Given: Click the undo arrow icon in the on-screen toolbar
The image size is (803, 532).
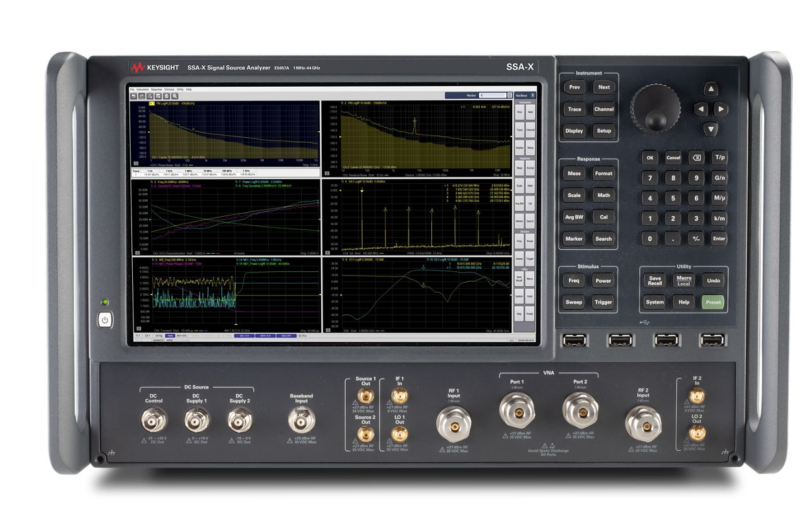Looking at the screenshot, I should pyautogui.click(x=133, y=96).
